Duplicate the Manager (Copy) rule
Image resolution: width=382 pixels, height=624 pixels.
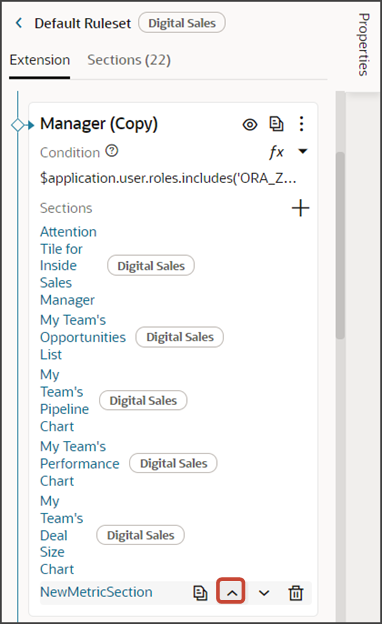[x=276, y=124]
